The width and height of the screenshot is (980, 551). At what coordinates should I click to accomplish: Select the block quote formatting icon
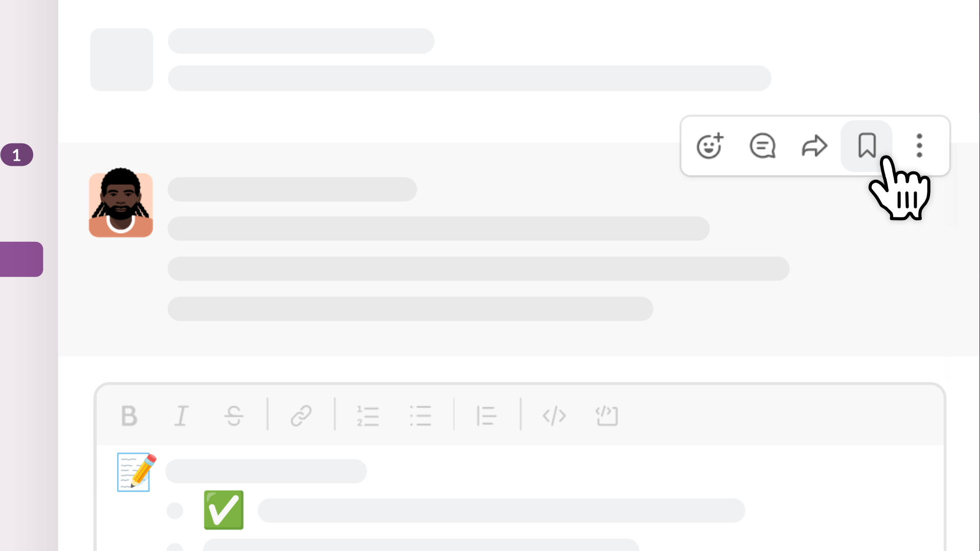point(486,415)
